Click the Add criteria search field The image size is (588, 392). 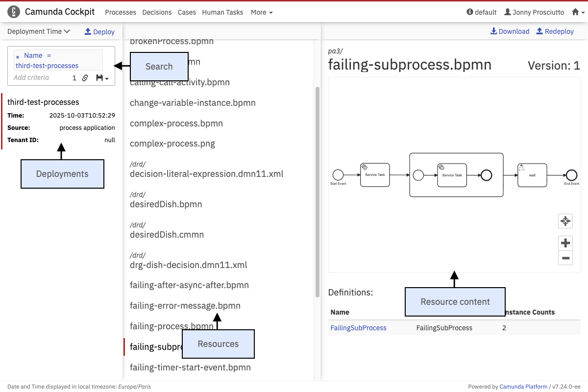(39, 77)
